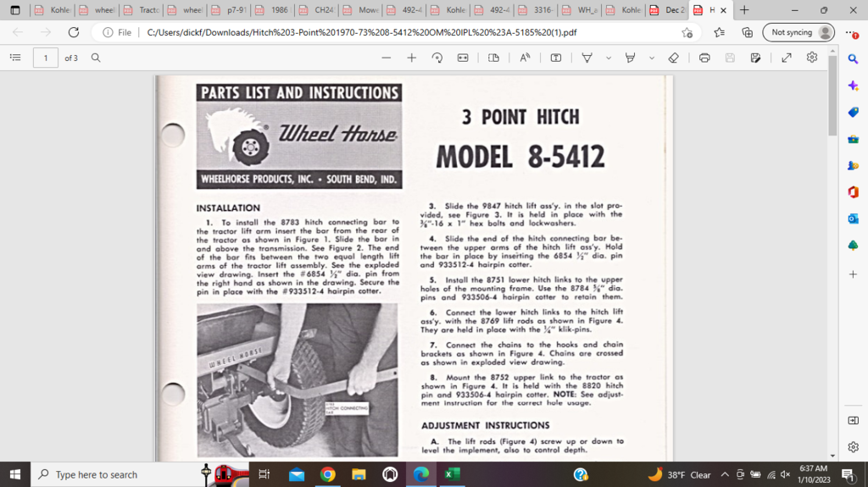The width and height of the screenshot is (868, 487).
Task: Switch to the 3316- tab
Action: coord(537,10)
